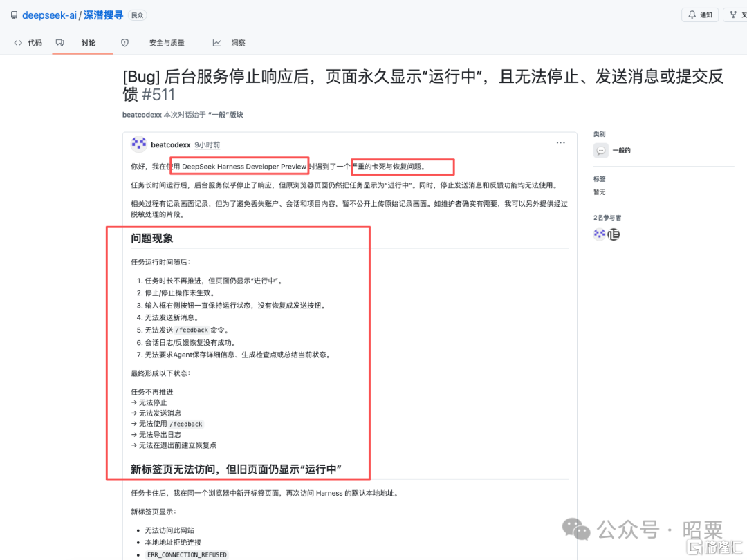Click the discussion bubbles icon

click(59, 43)
